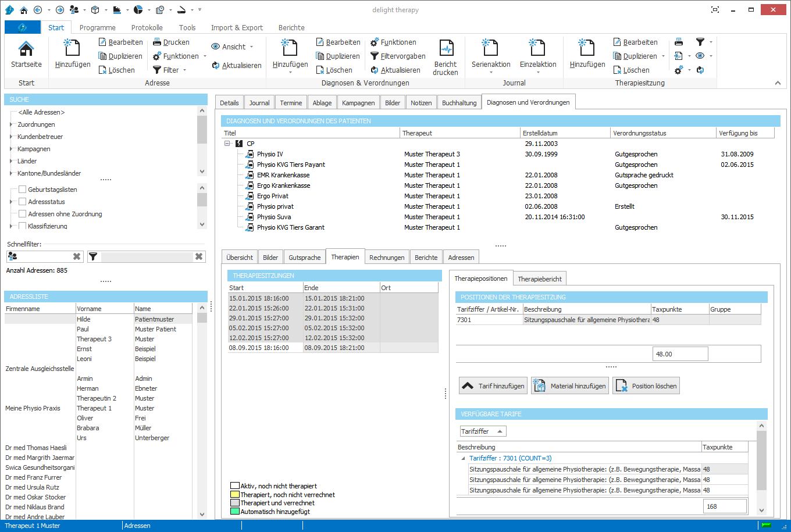Check the Adressstatus checkbox

click(23, 202)
